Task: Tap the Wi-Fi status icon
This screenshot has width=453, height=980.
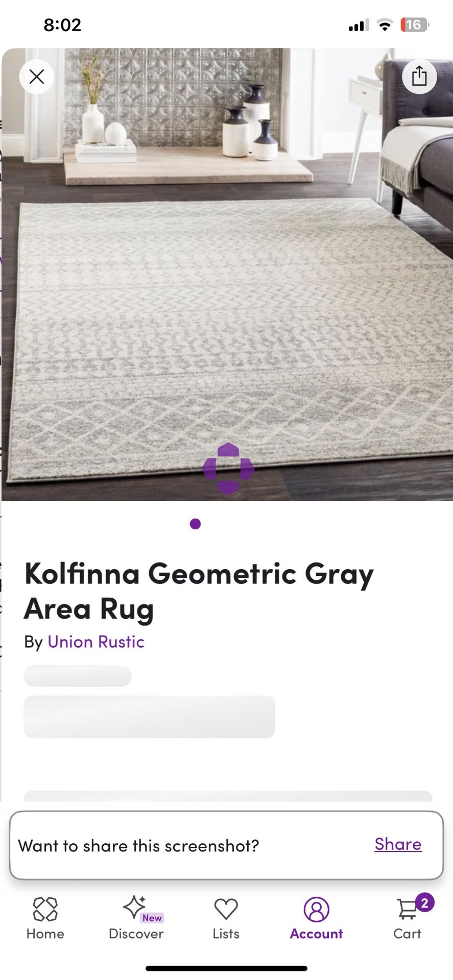Action: tap(385, 24)
